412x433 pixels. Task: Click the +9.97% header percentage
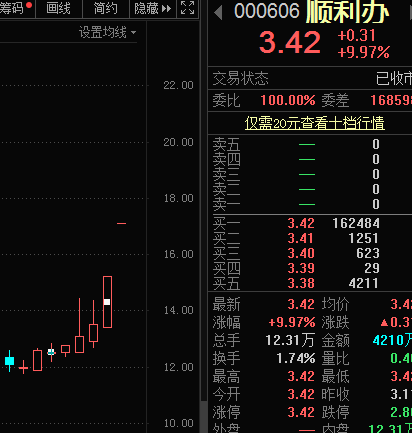tap(363, 52)
